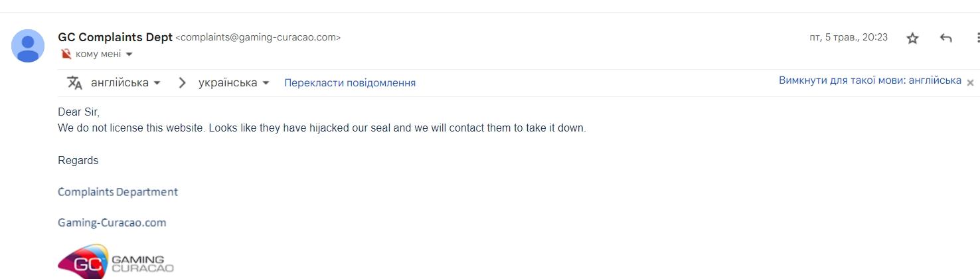The height and width of the screenshot is (279, 980).
Task: Click the red crossed-out encryption icon
Action: click(x=66, y=54)
